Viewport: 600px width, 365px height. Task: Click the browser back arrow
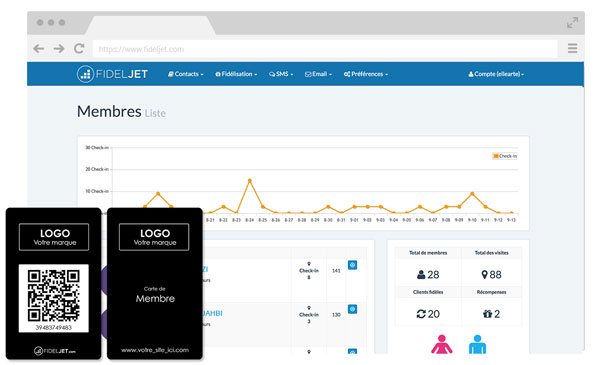point(39,49)
